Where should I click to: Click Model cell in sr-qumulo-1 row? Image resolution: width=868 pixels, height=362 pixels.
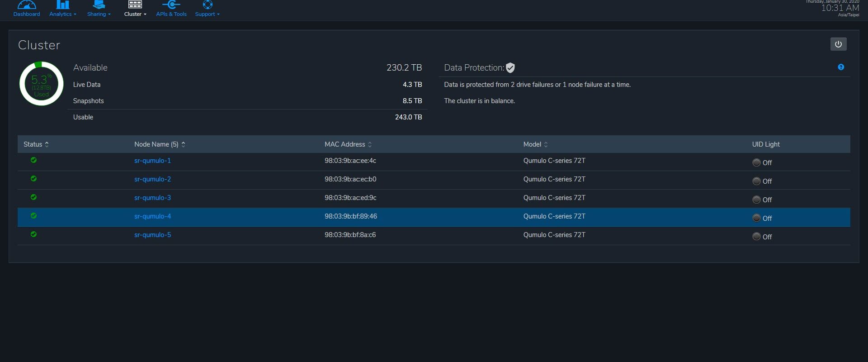[x=554, y=161]
